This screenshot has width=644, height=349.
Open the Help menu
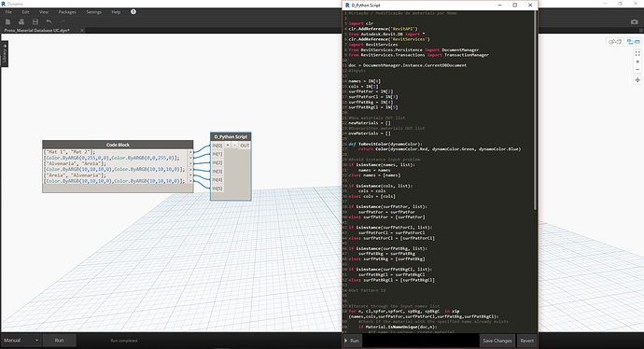click(x=116, y=12)
